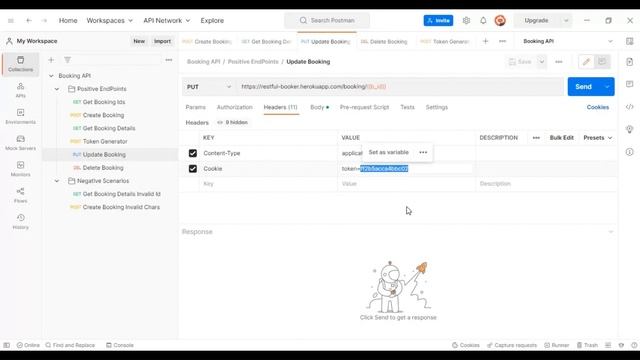640x360 pixels.
Task: Open the Mock Servers sidebar panel
Action: point(20,142)
